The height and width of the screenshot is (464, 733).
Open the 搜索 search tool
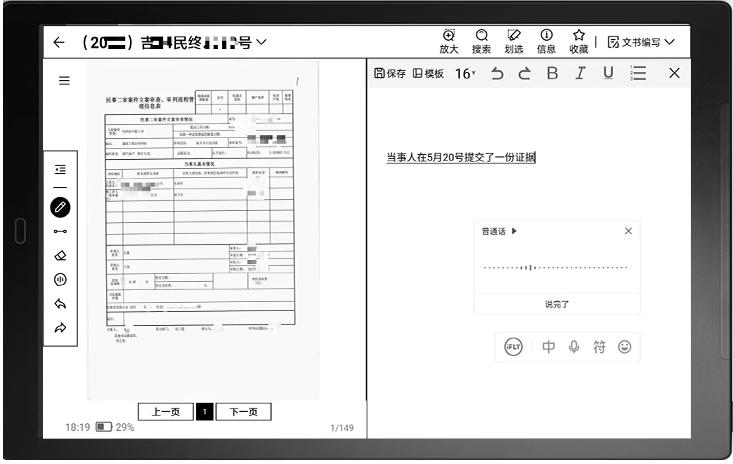(482, 41)
